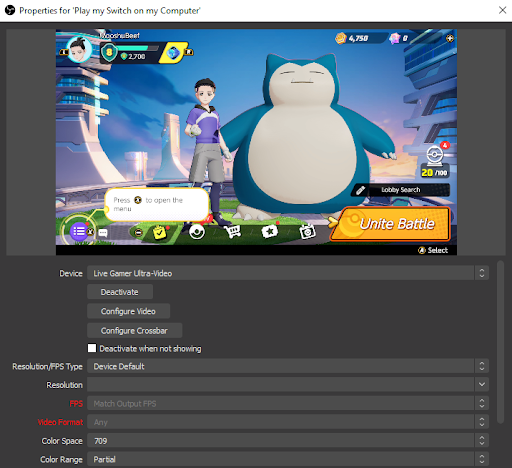Viewport: 512px width, 468px height.
Task: Click the shopping cart icon in preview
Action: coord(233,231)
